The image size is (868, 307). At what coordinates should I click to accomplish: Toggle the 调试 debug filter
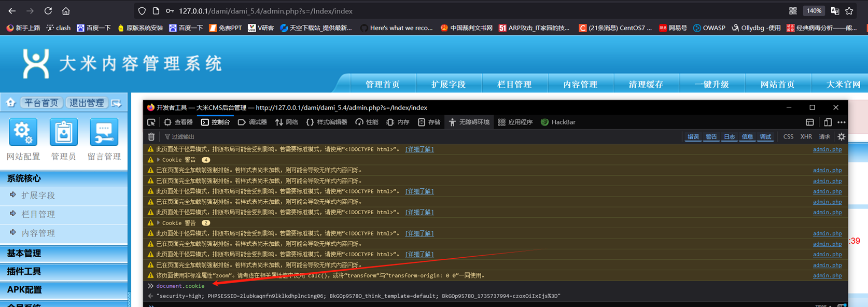point(765,137)
